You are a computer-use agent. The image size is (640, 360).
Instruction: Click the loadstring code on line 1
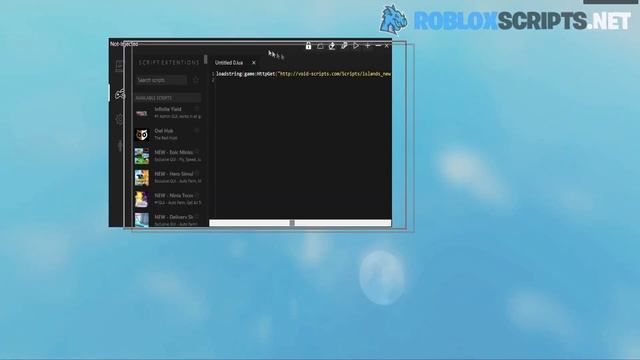point(303,74)
